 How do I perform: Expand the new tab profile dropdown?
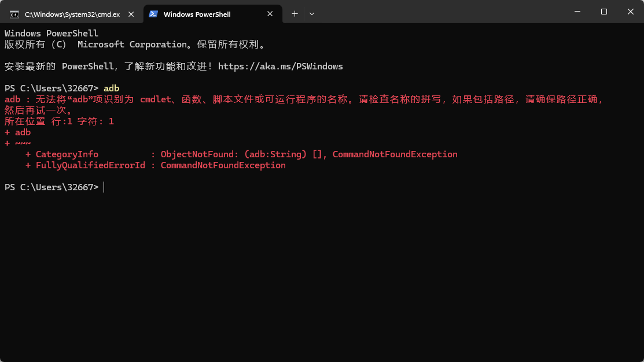coord(312,14)
